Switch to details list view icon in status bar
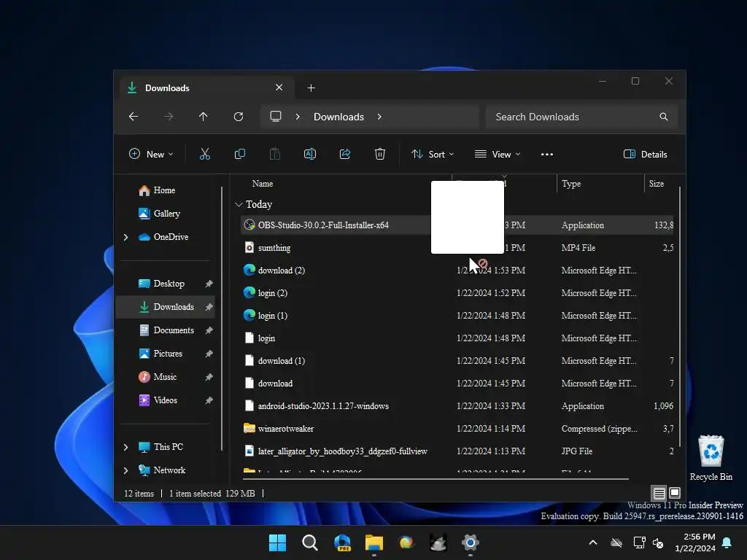Viewport: 747px width, 560px height. pos(659,493)
